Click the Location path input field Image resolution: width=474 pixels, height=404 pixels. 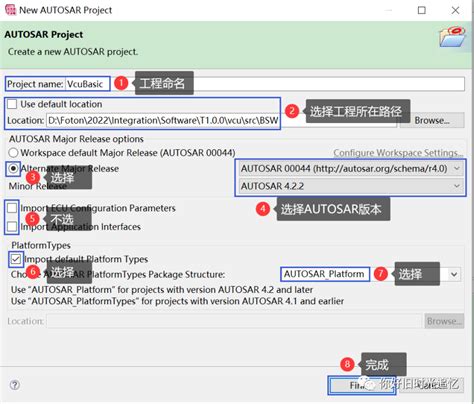tap(222, 120)
